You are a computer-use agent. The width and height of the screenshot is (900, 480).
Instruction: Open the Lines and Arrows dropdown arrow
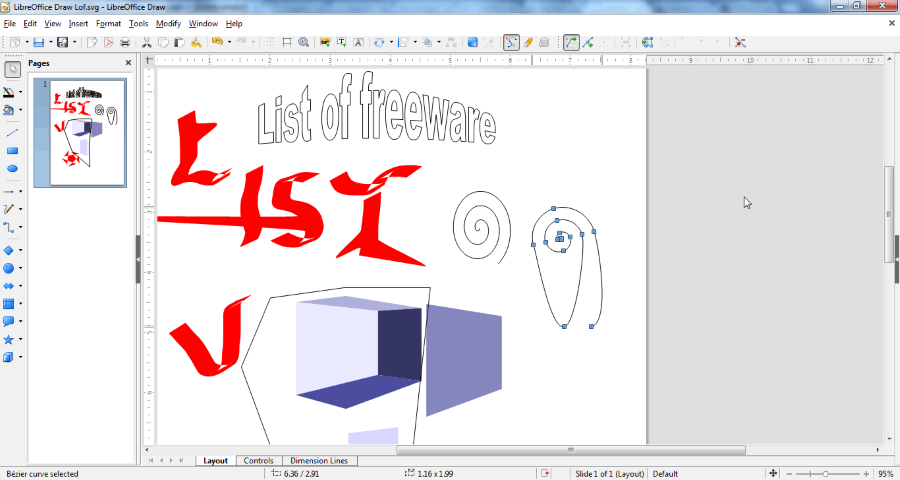pos(21,192)
